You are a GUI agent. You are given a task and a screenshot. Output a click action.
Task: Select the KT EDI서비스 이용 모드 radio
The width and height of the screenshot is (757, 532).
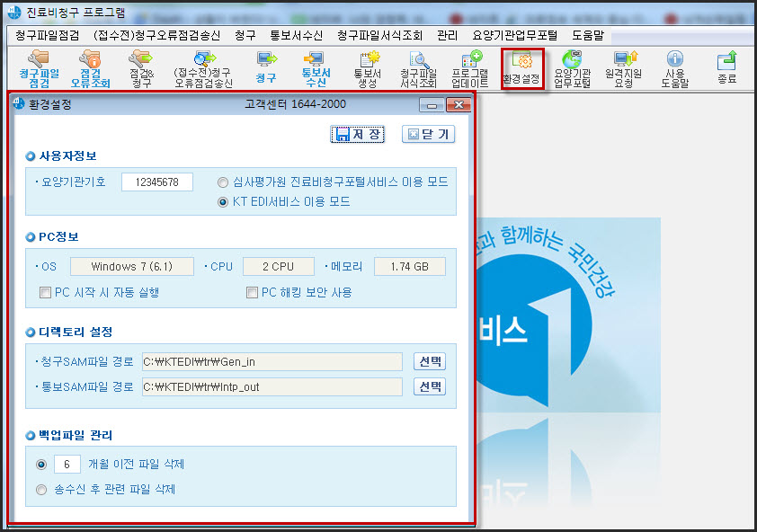pos(223,202)
